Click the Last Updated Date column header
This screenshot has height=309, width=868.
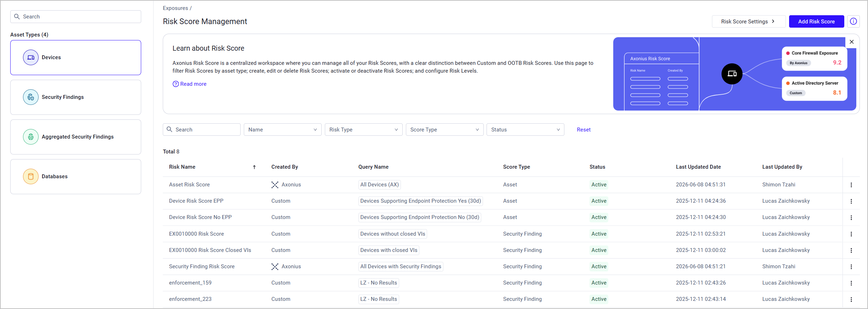pyautogui.click(x=698, y=167)
